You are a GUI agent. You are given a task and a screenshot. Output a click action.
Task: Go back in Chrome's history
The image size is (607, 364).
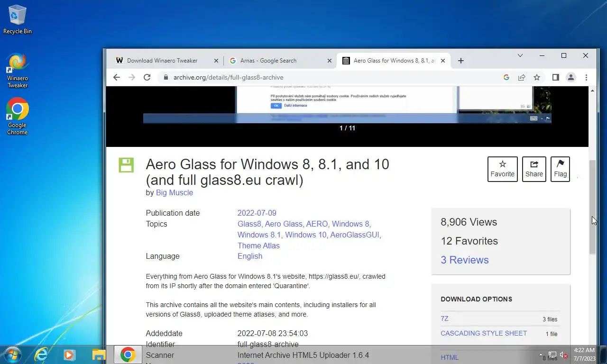(117, 77)
